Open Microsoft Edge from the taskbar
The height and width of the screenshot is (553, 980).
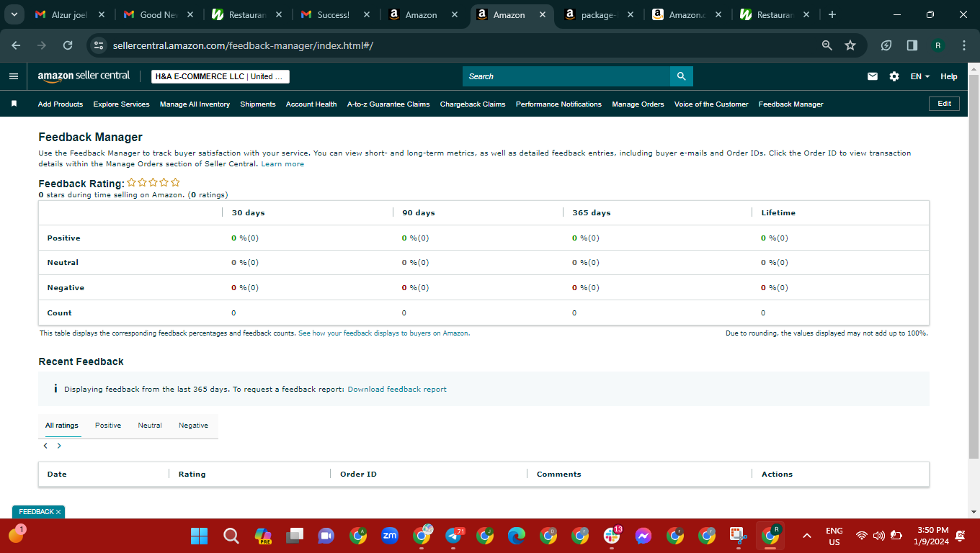pos(517,536)
